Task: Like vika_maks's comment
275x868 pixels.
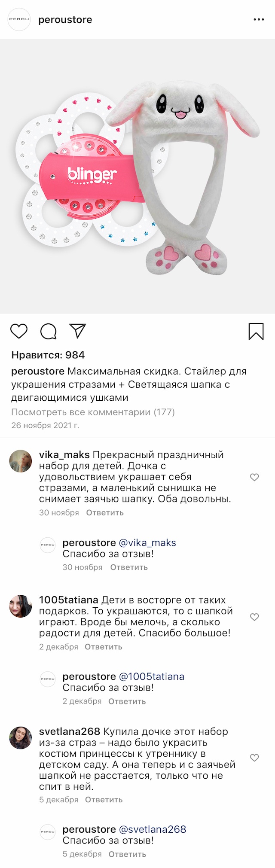Action: 254,477
